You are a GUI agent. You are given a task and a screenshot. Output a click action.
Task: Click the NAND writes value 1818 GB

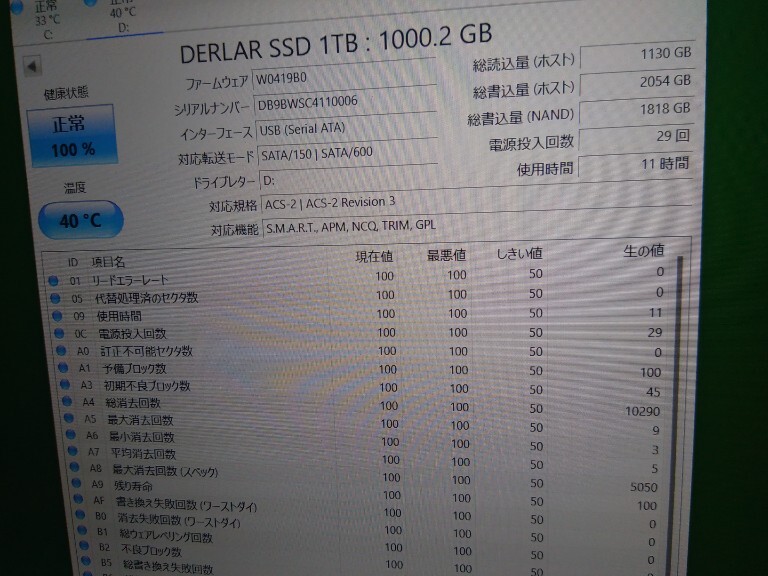click(x=636, y=110)
